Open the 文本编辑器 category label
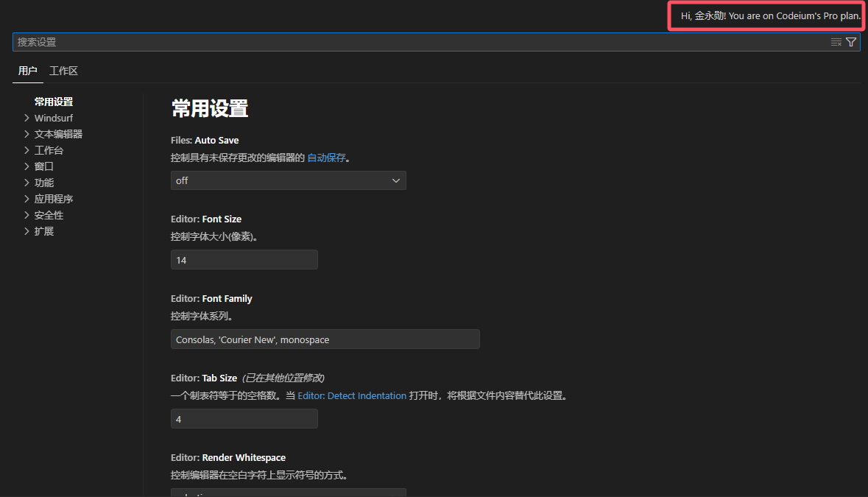 [x=58, y=134]
